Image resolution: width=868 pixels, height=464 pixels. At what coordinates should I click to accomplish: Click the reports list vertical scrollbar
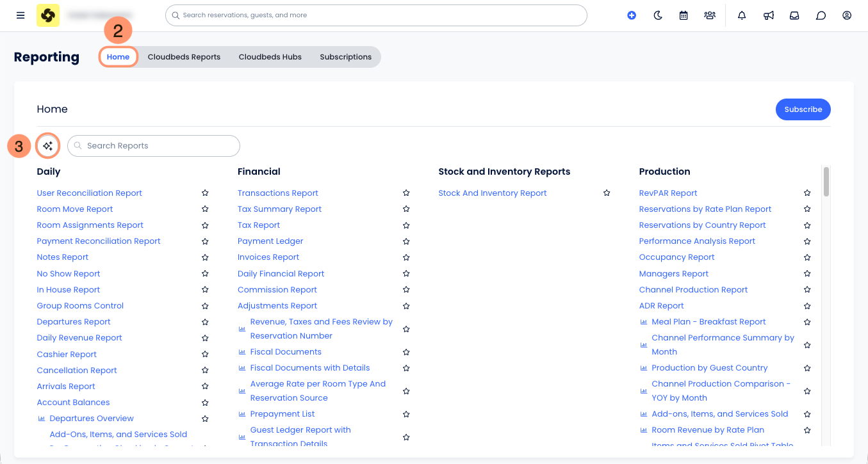click(826, 182)
